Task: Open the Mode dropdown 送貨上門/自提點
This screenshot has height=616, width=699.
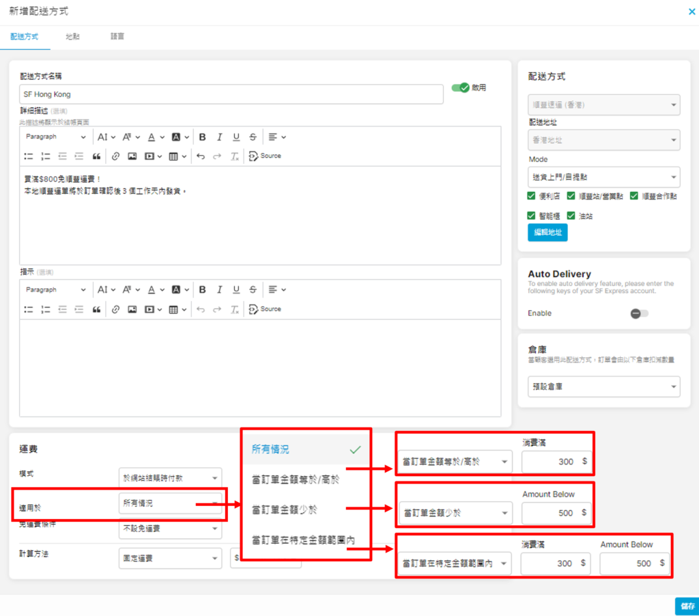Action: (604, 177)
